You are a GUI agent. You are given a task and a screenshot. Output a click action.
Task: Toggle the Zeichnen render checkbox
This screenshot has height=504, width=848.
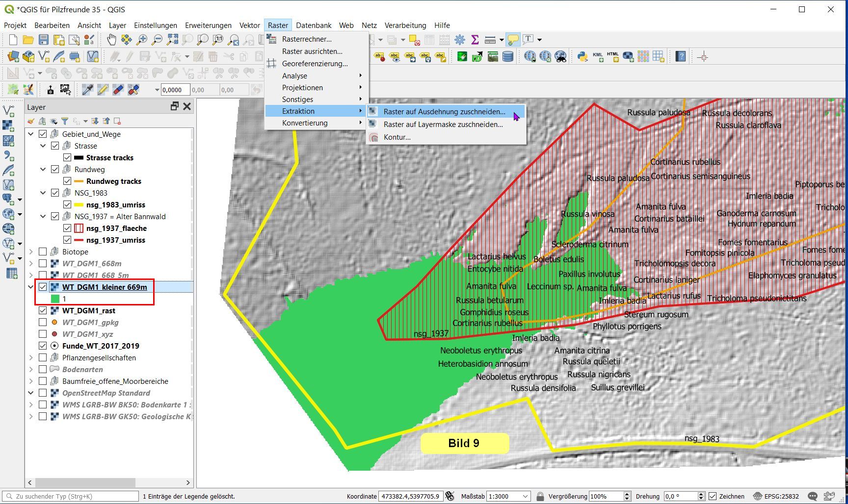coord(713,496)
